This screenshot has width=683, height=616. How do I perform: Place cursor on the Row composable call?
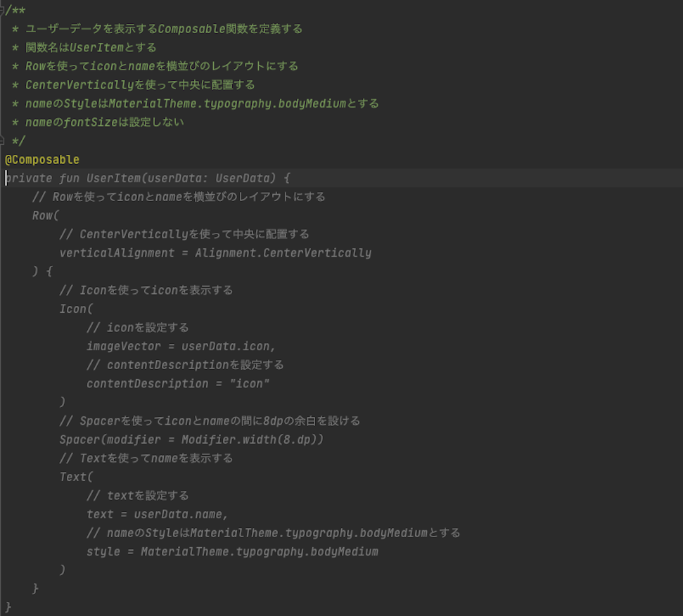point(44,215)
